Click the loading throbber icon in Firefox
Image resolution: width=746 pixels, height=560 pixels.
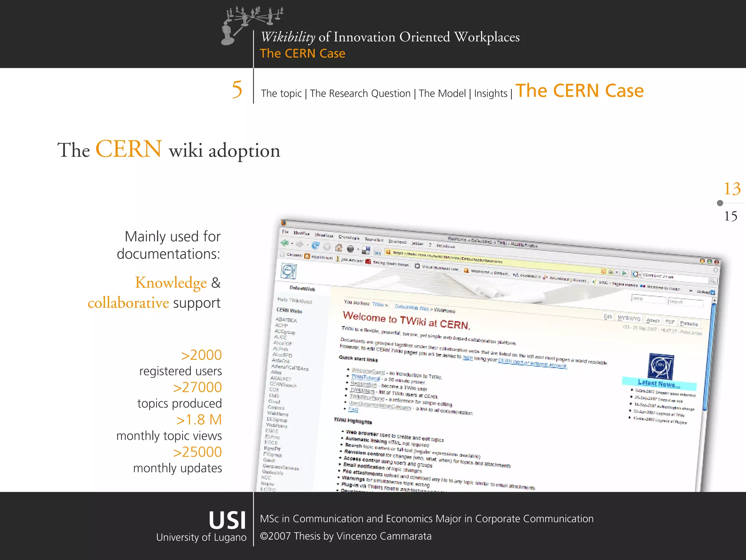[x=715, y=270]
